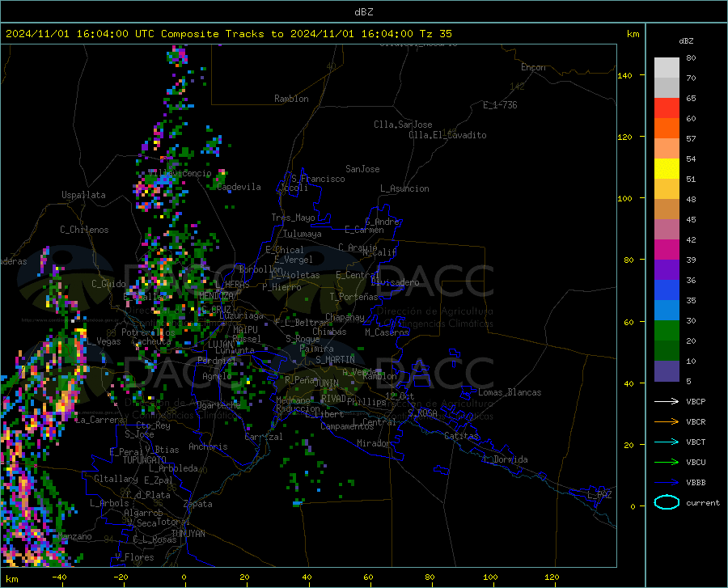Pick the brown swatch between 48 and 45
The width and height of the screenshot is (728, 588).
click(667, 209)
